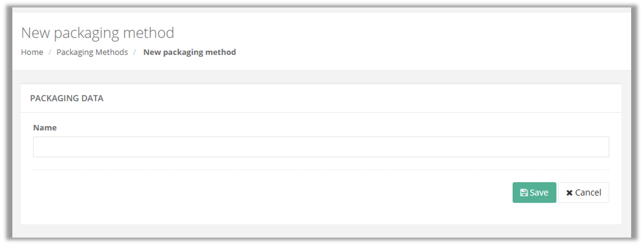The height and width of the screenshot is (247, 644).
Task: Click the blank header bar right of PACKAGING DATA
Action: pyautogui.click(x=361, y=98)
